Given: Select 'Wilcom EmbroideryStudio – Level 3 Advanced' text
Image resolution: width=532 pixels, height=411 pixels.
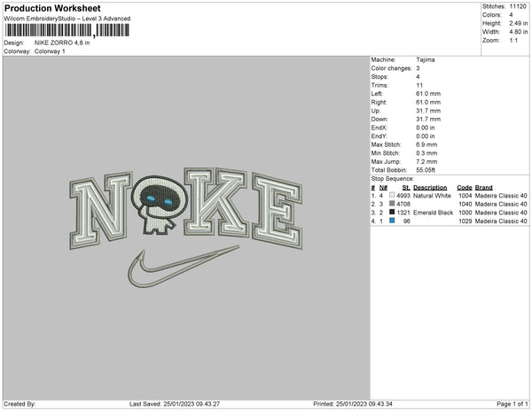Looking at the screenshot, I should tap(67, 19).
